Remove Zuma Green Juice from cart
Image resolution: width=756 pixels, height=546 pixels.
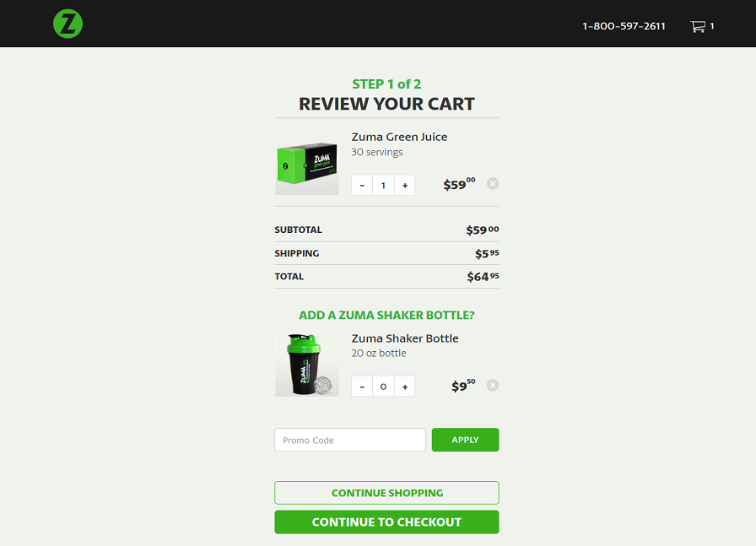[x=493, y=184]
